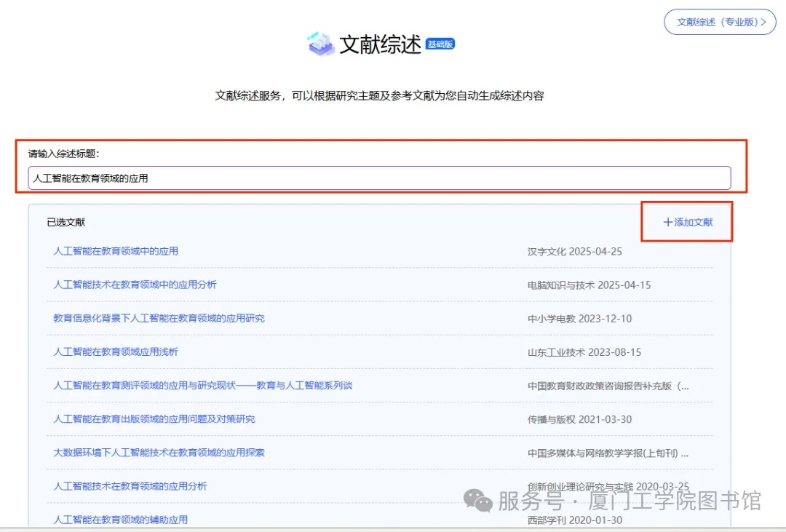Image resolution: width=786 pixels, height=532 pixels.
Task: Focus the 综述标题 input field
Action: 378,178
